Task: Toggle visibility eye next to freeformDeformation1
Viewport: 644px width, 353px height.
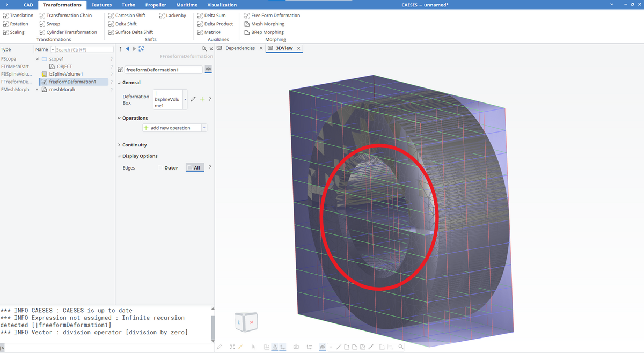Action: (208, 69)
